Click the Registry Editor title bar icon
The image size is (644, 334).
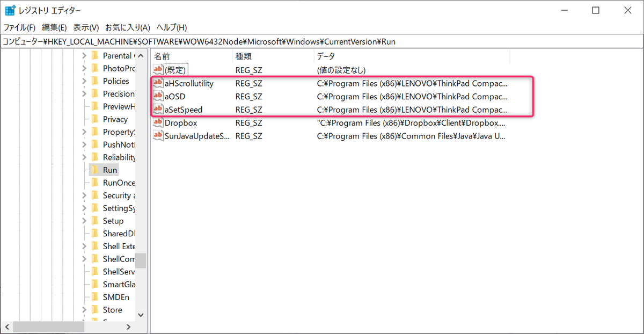pos(10,11)
